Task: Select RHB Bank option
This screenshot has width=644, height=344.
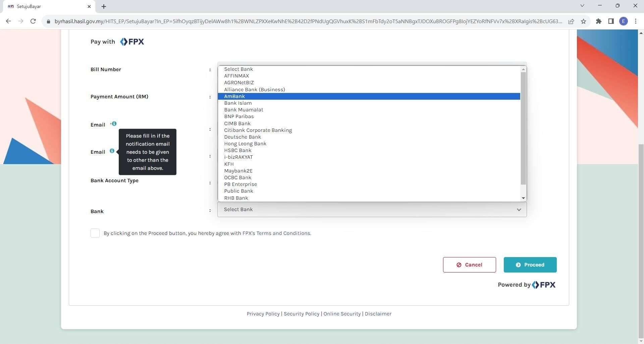Action: pyautogui.click(x=369, y=198)
